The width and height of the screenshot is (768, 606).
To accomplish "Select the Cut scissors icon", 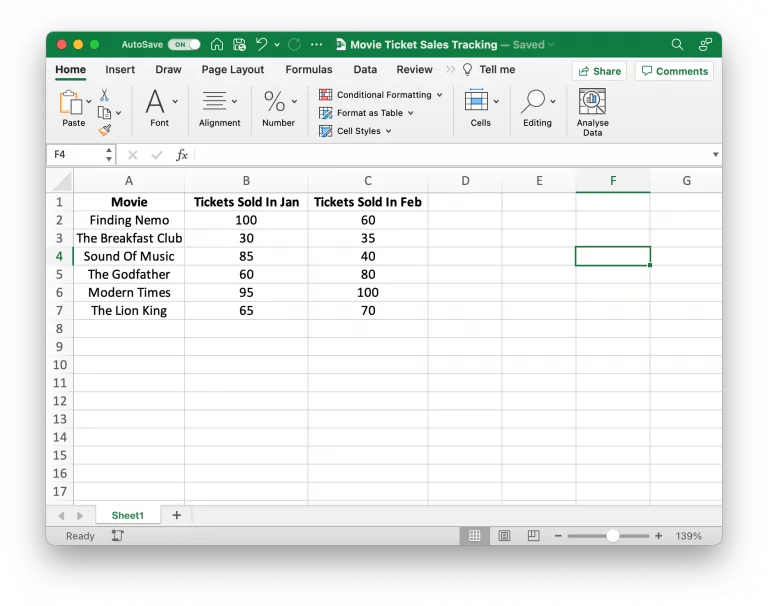I will pyautogui.click(x=104, y=95).
